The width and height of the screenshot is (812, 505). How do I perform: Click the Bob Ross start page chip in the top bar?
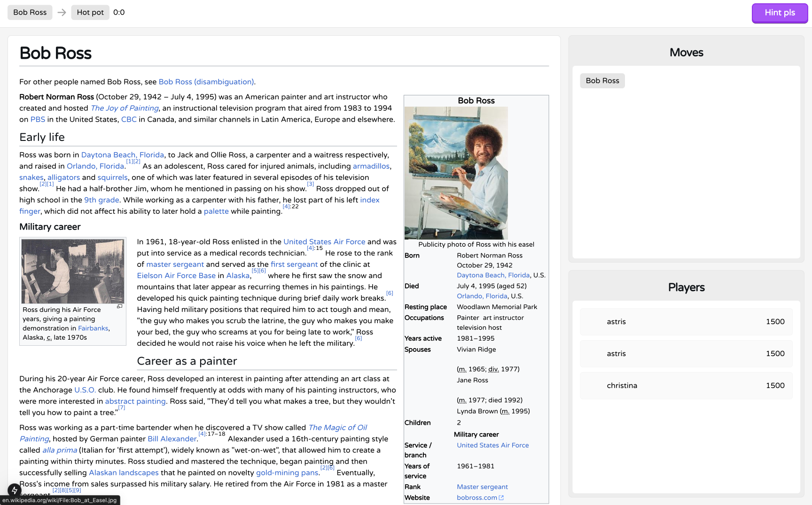(x=30, y=12)
